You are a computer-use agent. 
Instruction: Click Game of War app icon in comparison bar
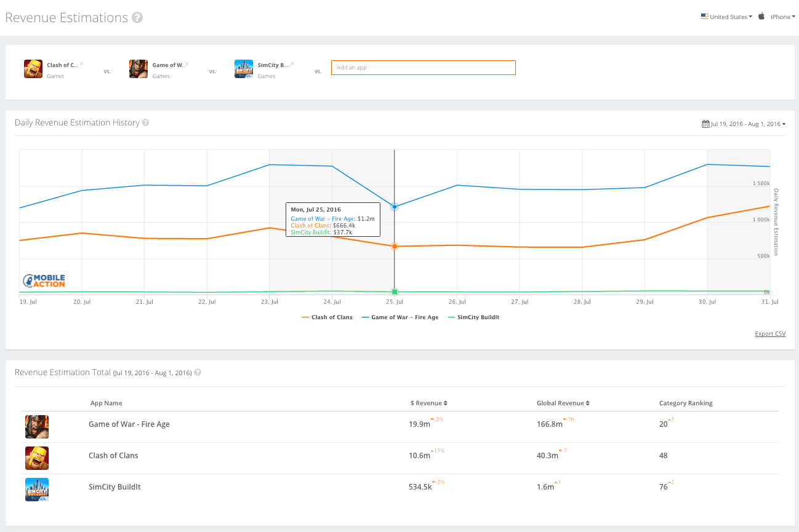coord(139,69)
